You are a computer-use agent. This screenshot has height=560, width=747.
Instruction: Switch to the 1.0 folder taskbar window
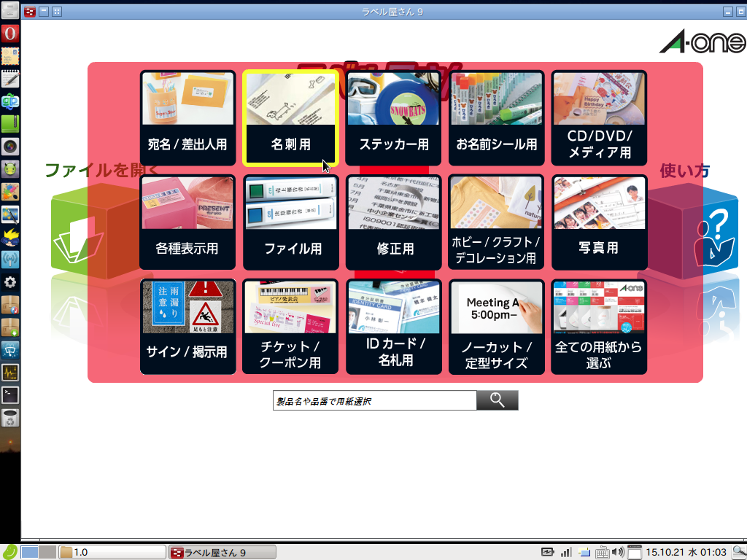point(112,553)
